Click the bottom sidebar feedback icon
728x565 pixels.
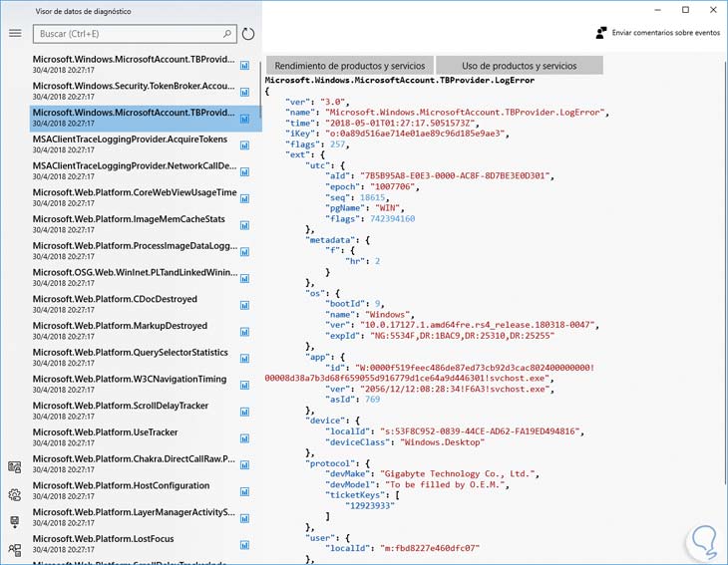[x=15, y=550]
